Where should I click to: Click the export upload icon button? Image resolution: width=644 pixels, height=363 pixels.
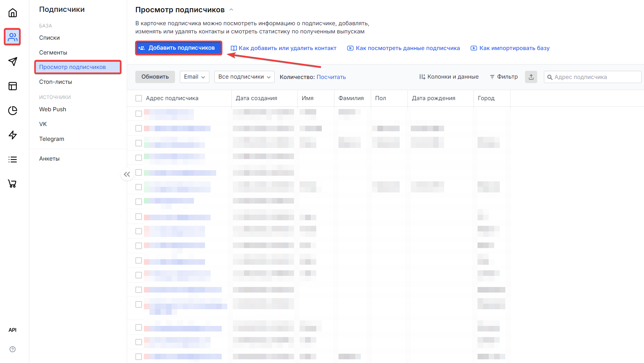point(531,77)
